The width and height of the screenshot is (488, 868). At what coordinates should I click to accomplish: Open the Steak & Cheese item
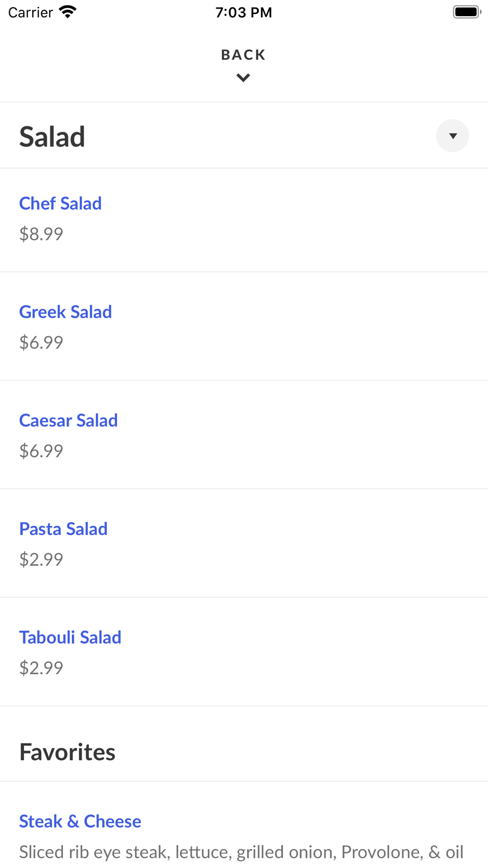80,822
